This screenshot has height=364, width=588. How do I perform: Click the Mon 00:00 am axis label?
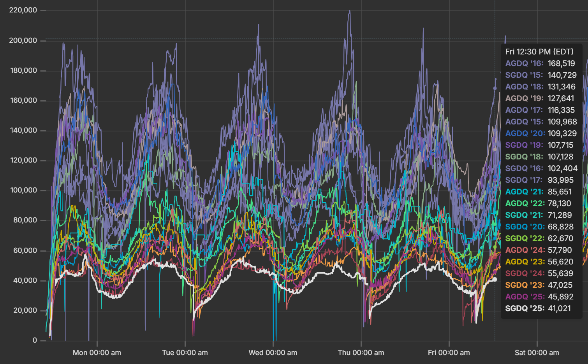(97, 353)
